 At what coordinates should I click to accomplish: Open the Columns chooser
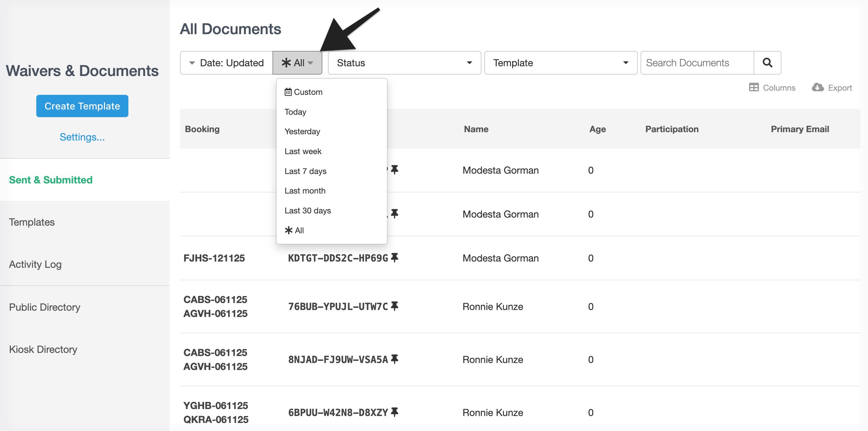tap(772, 88)
